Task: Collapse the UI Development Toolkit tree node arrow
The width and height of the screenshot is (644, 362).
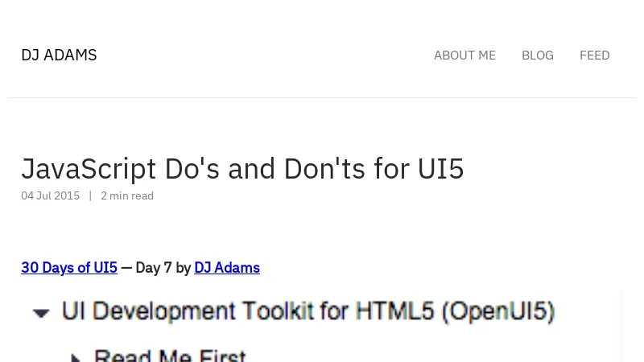Action: click(x=41, y=312)
